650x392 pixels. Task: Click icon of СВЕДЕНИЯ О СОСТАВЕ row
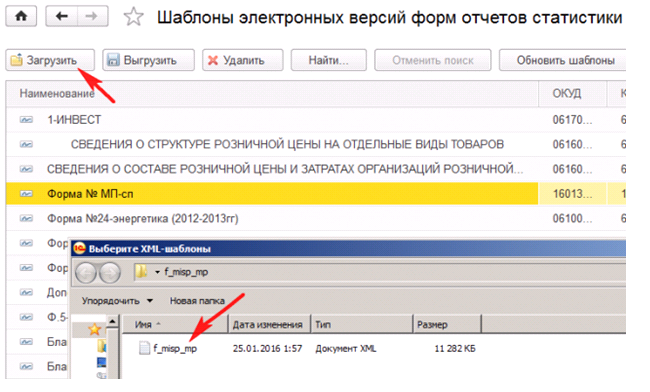[x=26, y=169]
